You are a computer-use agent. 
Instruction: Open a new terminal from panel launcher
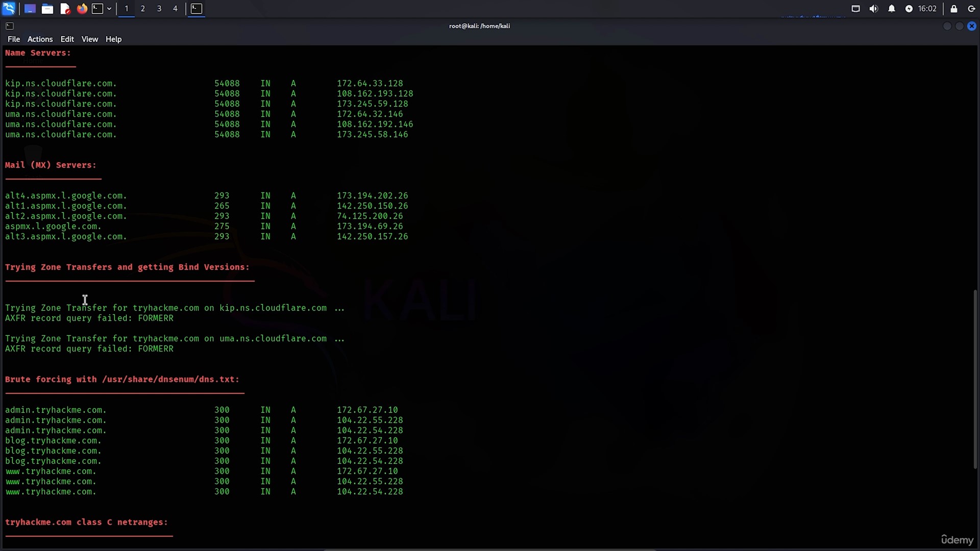[x=97, y=9]
